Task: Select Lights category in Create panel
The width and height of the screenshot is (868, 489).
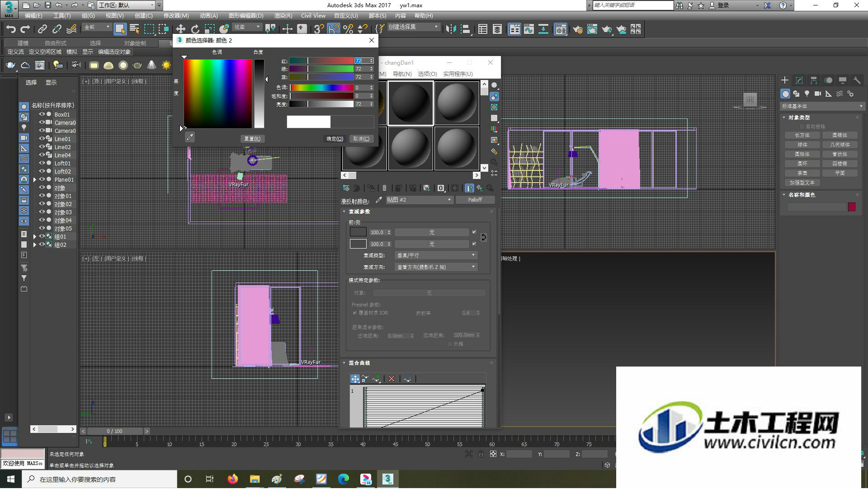Action: (807, 94)
